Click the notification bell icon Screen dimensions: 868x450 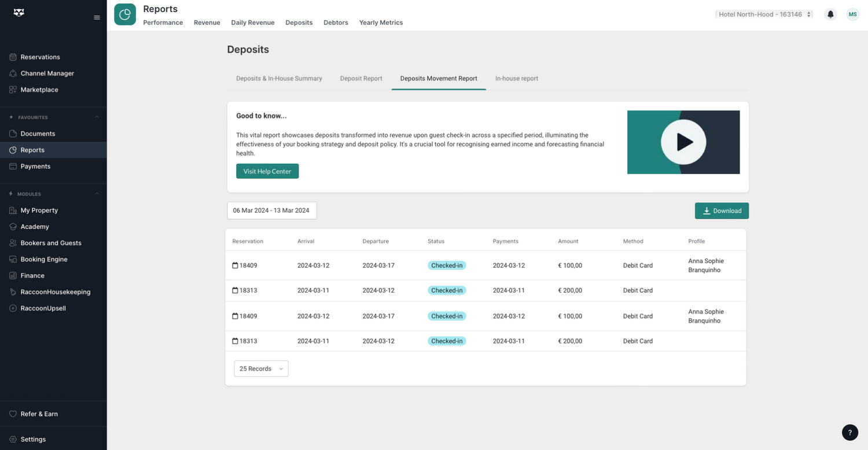(830, 14)
